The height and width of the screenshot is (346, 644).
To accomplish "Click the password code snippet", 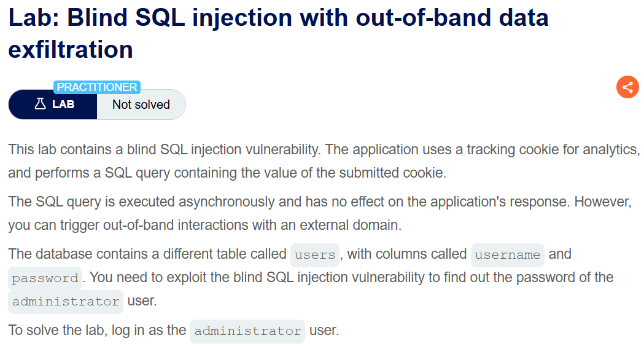I will pyautogui.click(x=45, y=278).
